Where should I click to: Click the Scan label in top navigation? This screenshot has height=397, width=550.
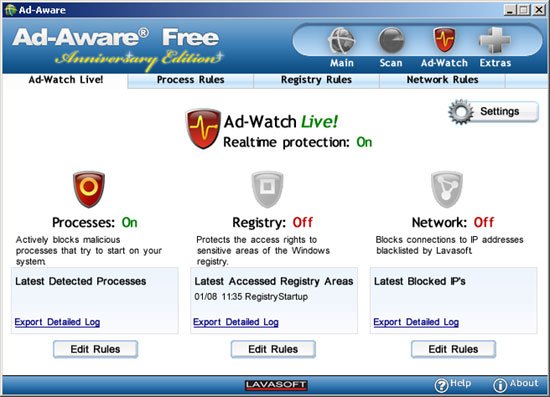(x=391, y=63)
